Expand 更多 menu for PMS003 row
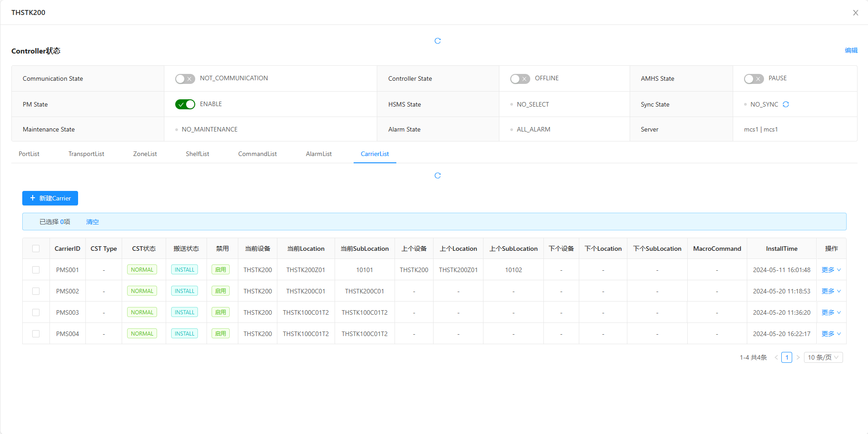Image resolution: width=868 pixels, height=434 pixels. click(831, 312)
